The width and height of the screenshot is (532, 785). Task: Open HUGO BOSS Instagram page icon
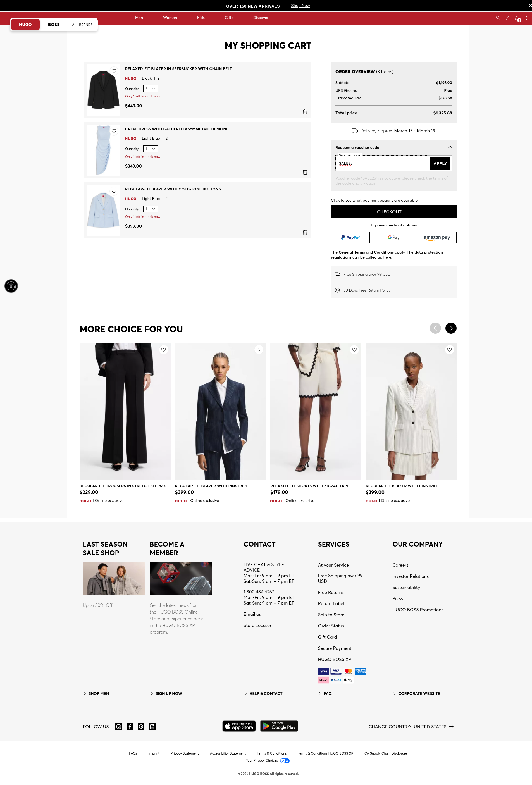[119, 727]
